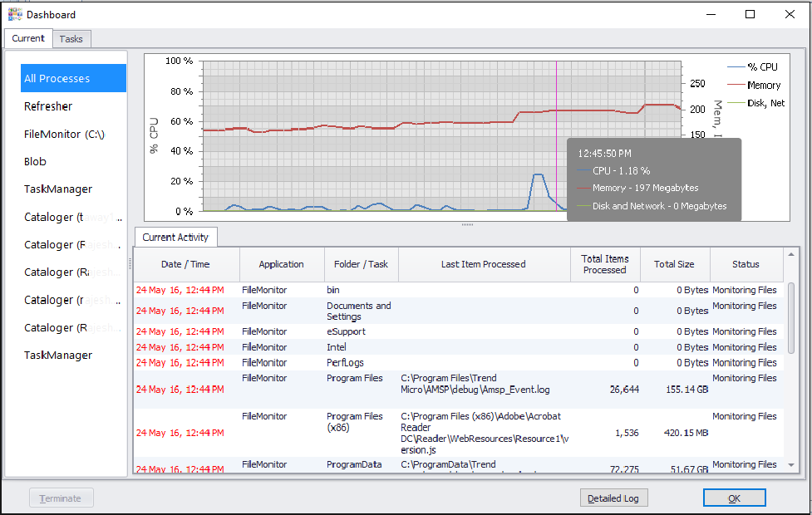Select the 'bin' folder row
Screen dimensions: 812x515
click(458, 290)
